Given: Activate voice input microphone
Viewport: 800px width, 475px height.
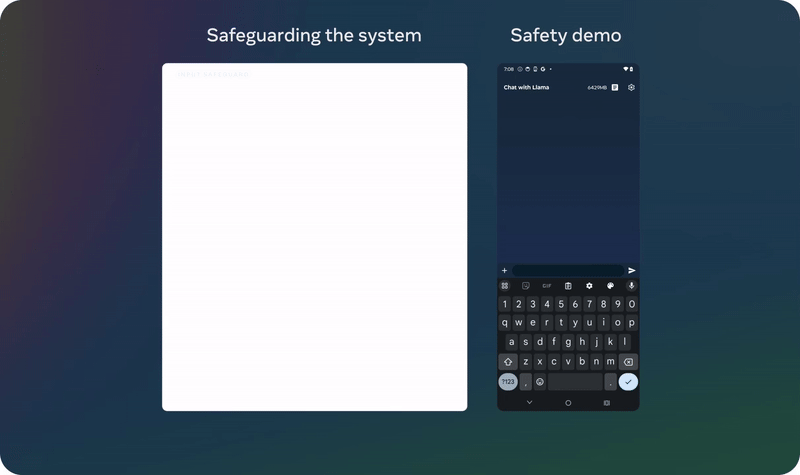Looking at the screenshot, I should 631,286.
